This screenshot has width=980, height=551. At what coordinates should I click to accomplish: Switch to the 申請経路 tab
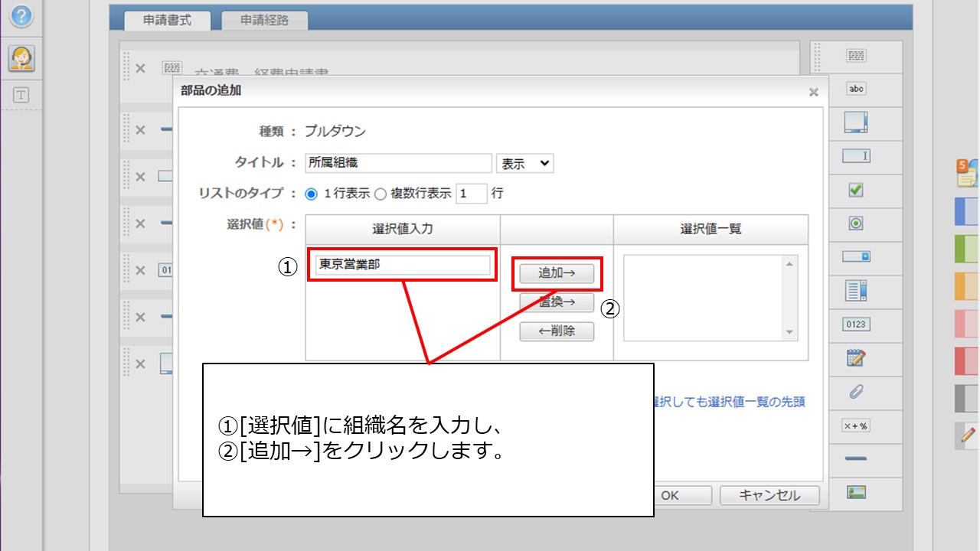pos(264,21)
